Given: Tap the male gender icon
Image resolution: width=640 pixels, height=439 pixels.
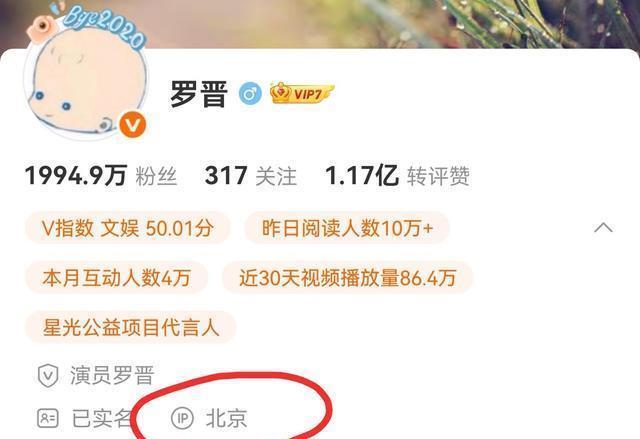Looking at the screenshot, I should (x=250, y=93).
